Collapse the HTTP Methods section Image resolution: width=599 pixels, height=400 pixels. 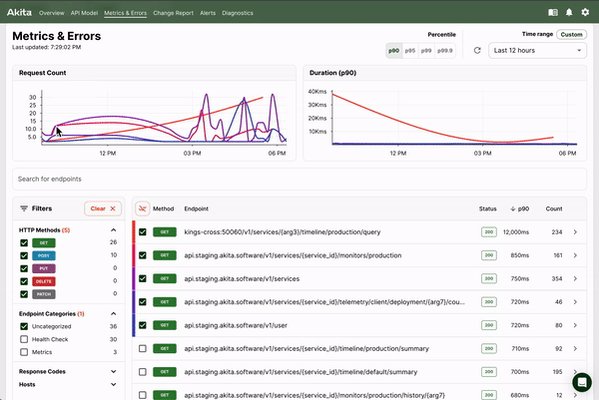click(113, 230)
